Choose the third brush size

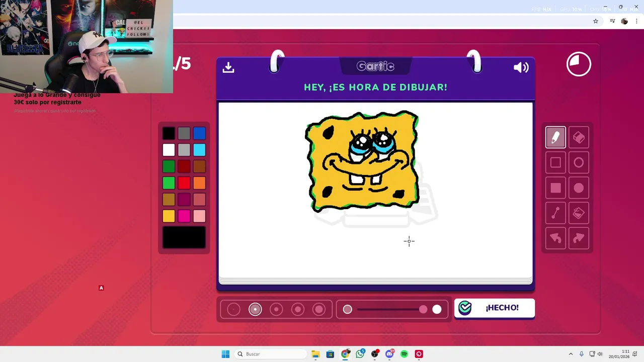click(276, 309)
